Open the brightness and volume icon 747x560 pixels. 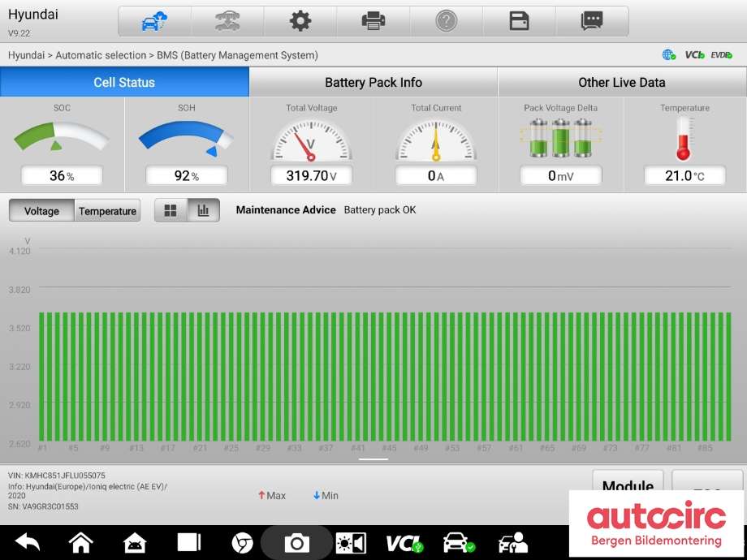pos(351,543)
